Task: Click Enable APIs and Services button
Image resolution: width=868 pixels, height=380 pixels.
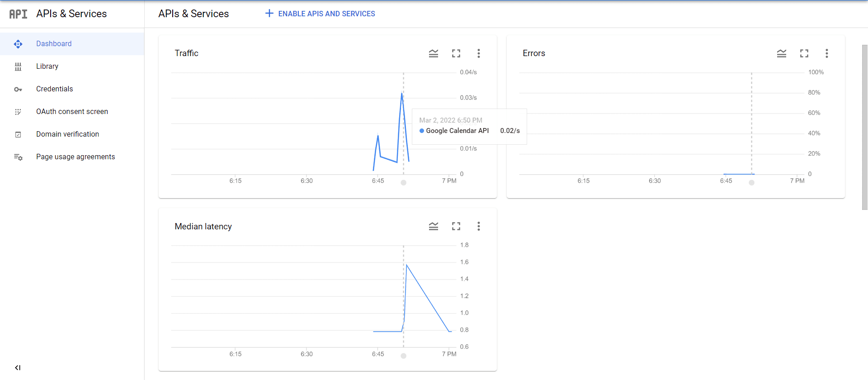Action: pos(320,14)
